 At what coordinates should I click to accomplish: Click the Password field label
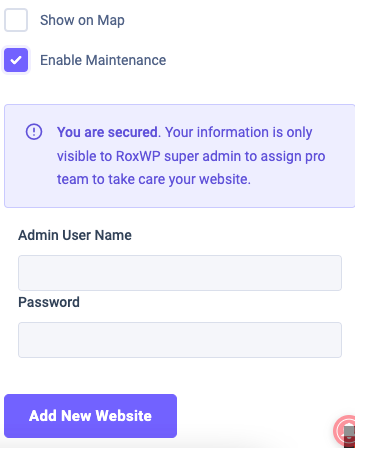pos(49,302)
